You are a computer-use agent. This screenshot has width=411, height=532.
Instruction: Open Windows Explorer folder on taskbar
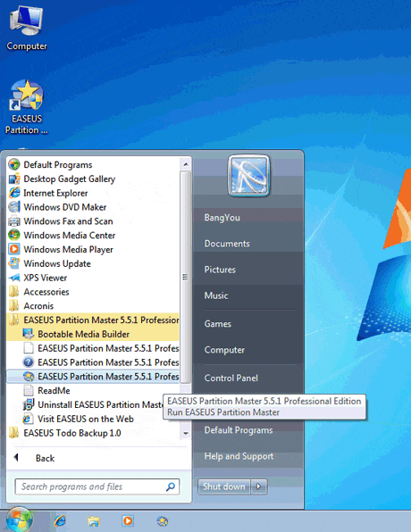[x=94, y=520]
